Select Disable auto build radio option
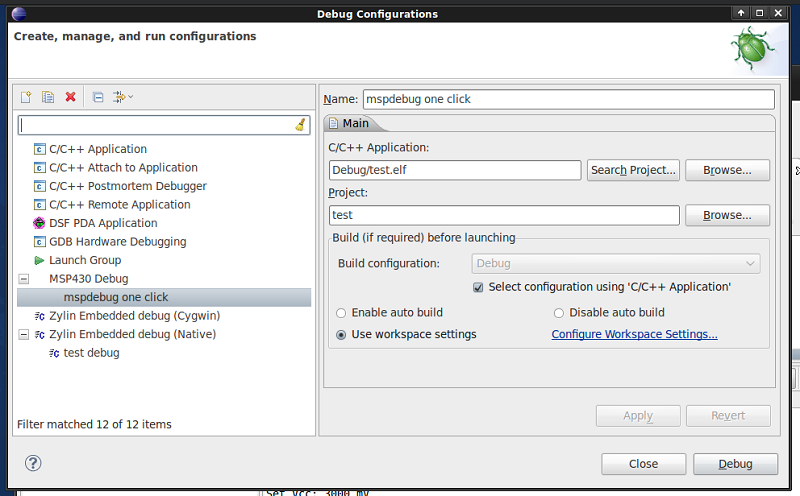The image size is (800, 496). 559,313
